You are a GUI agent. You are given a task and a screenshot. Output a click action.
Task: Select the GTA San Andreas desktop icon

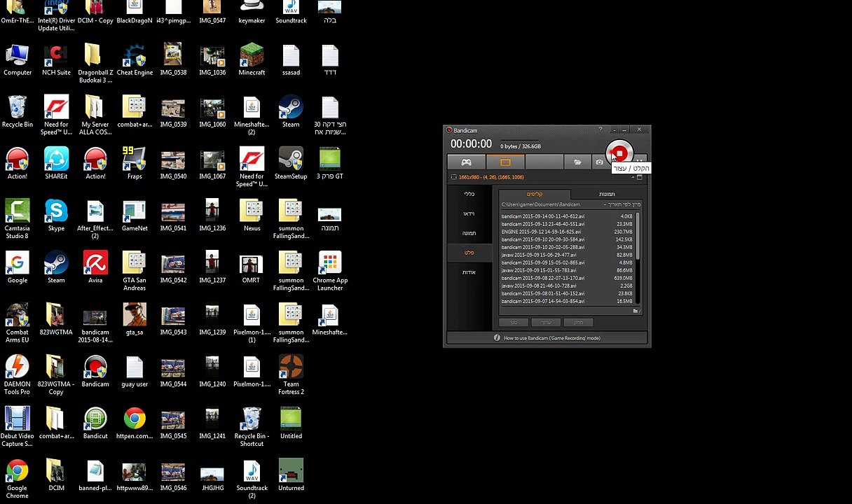click(135, 271)
